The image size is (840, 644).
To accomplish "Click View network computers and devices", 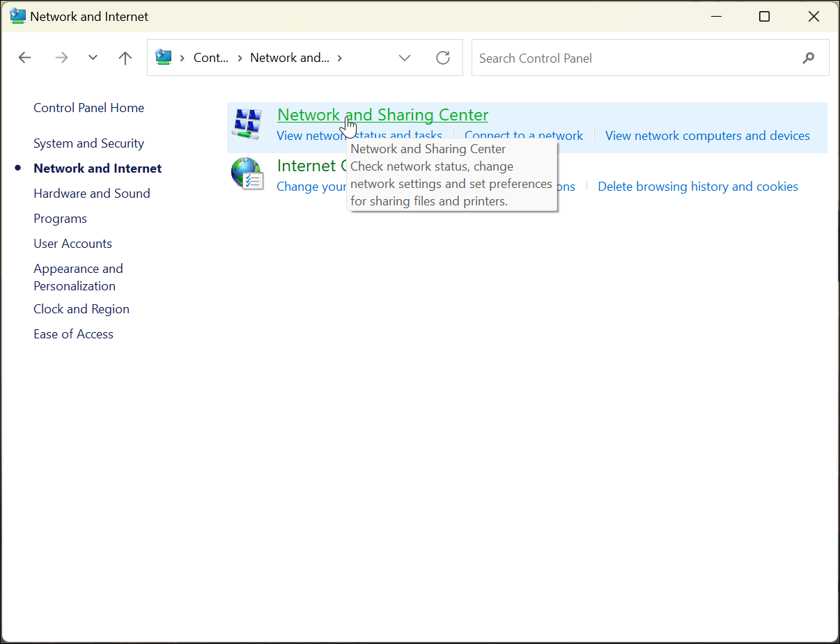I will pyautogui.click(x=707, y=135).
